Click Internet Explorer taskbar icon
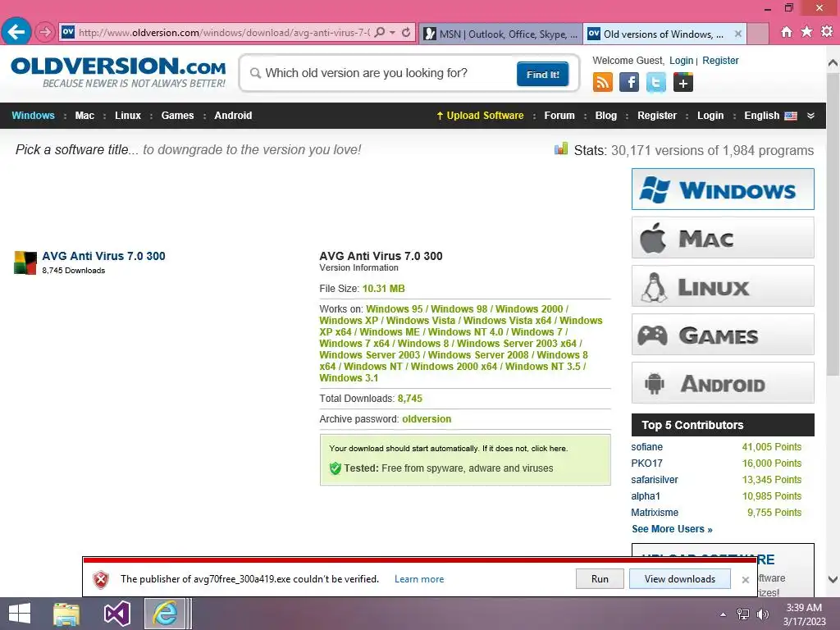 pos(165,614)
